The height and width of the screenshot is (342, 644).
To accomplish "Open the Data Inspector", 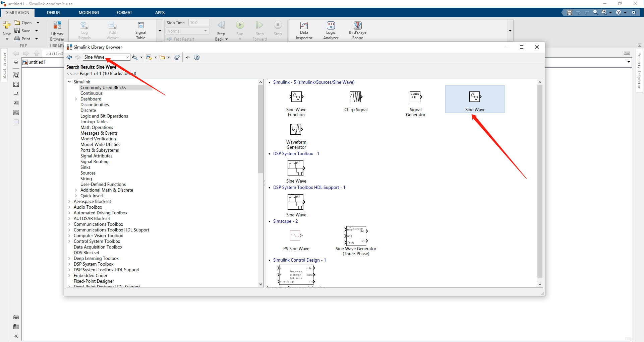I will pos(304,30).
